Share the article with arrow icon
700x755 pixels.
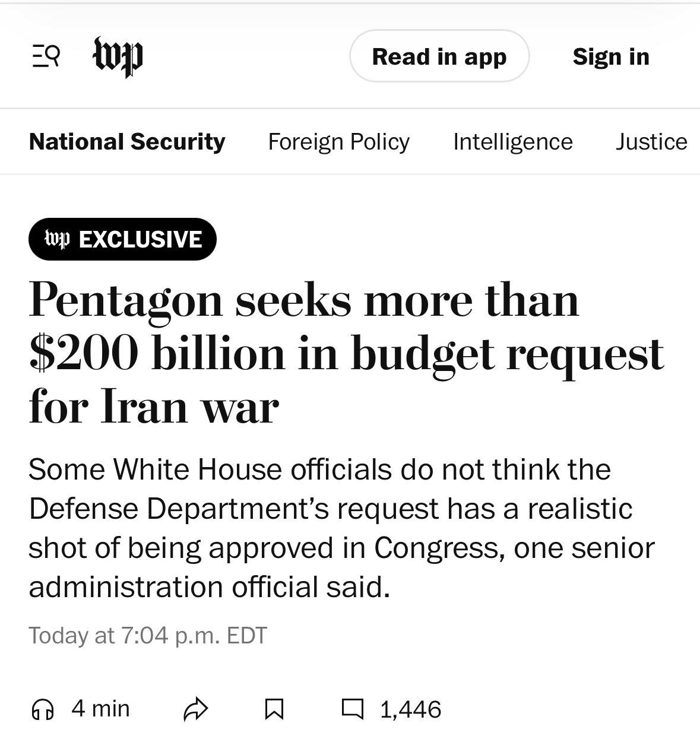(x=196, y=709)
